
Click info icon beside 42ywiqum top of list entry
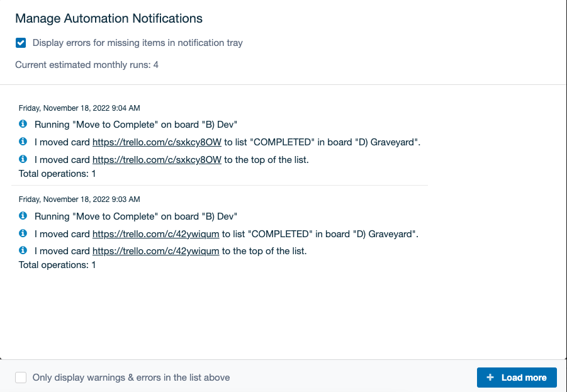point(23,250)
